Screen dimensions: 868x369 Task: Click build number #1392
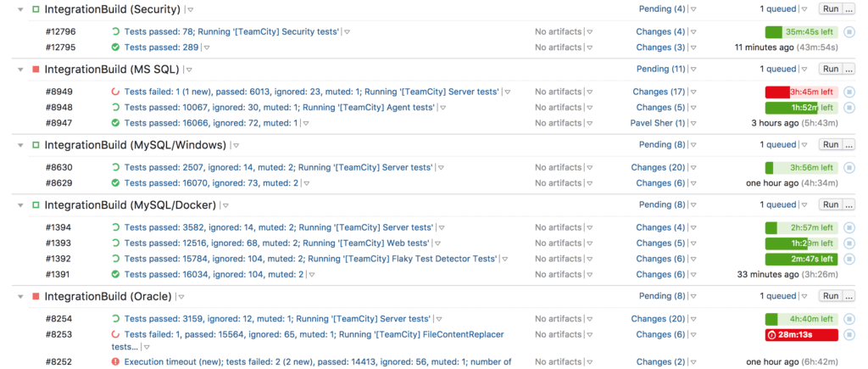pyautogui.click(x=58, y=259)
